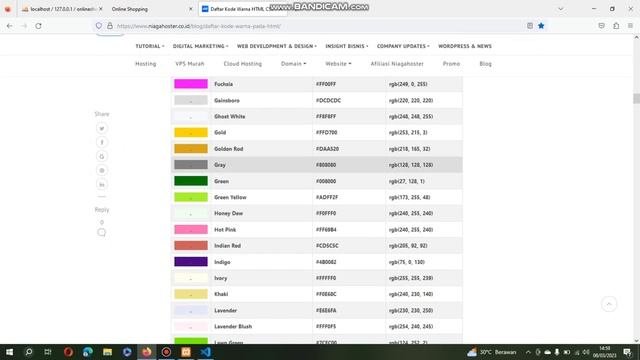Expand INSIGHT BISNIS menu
This screenshot has height=360, width=640.
(x=347, y=46)
